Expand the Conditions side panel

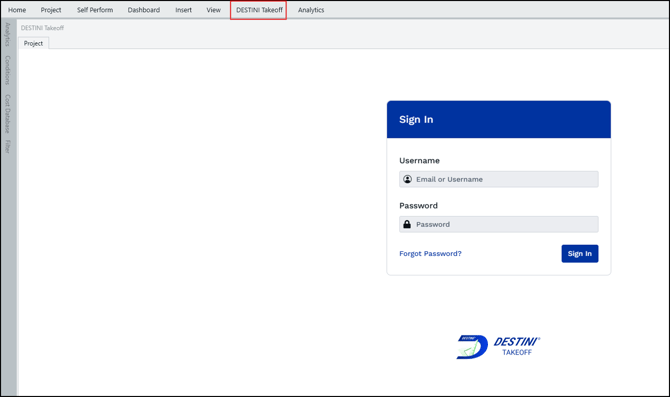pos(7,70)
